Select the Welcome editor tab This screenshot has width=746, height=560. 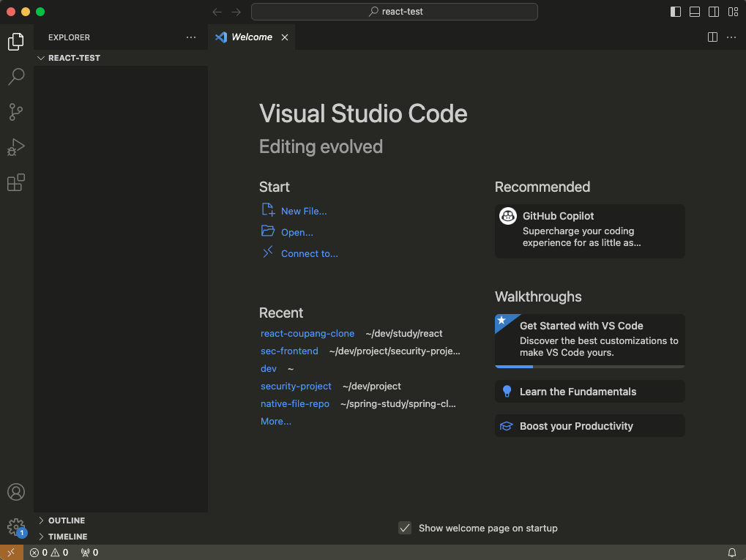tap(251, 37)
